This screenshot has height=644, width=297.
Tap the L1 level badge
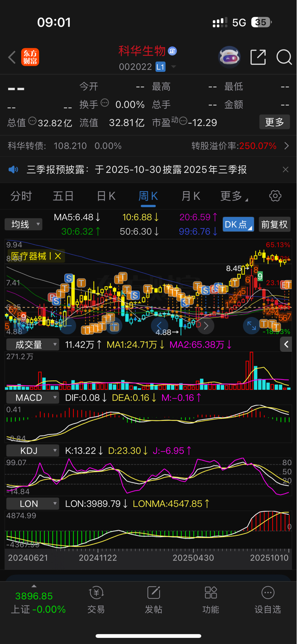(x=160, y=67)
